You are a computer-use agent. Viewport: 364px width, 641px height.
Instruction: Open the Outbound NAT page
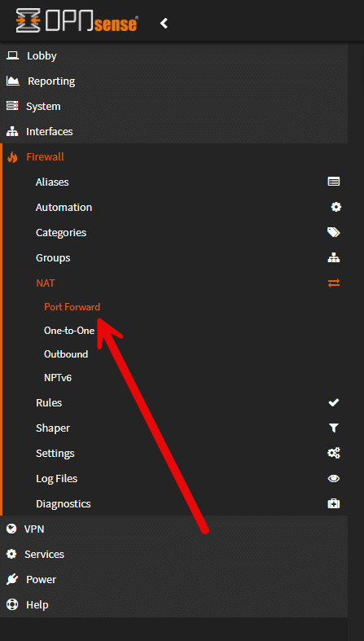pos(66,354)
